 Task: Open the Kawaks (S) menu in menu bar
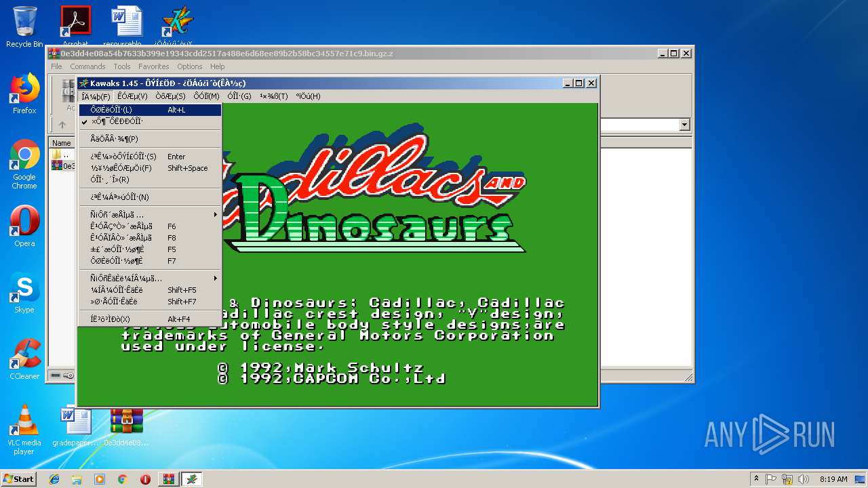(170, 96)
